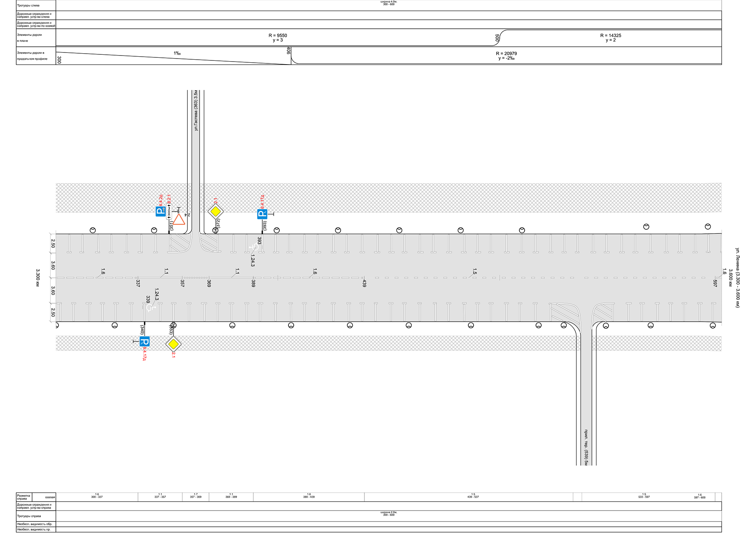
Task: Select street label 'ул.Гастева (363) 3.5м'
Action: click(196, 111)
